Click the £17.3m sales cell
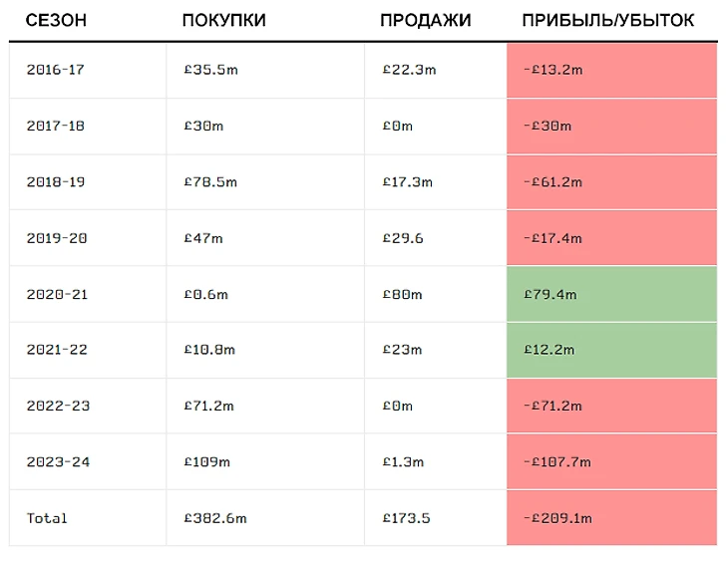The height and width of the screenshot is (562, 728). pyautogui.click(x=408, y=182)
